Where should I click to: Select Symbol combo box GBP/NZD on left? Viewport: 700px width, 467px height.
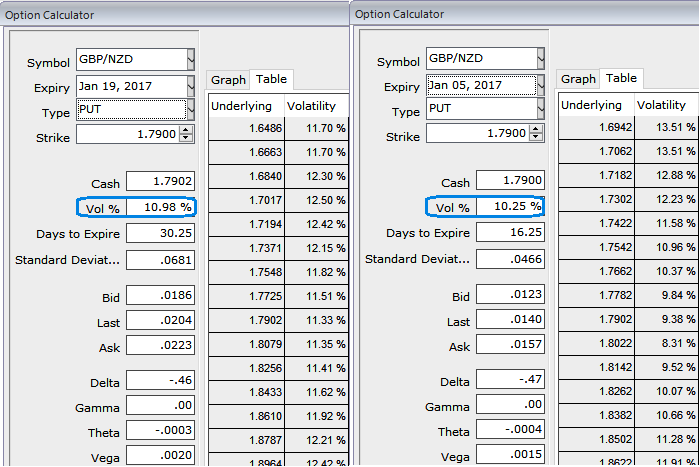(135, 59)
